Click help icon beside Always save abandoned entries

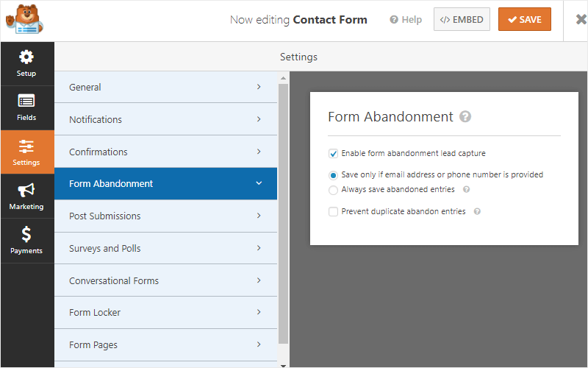point(466,189)
